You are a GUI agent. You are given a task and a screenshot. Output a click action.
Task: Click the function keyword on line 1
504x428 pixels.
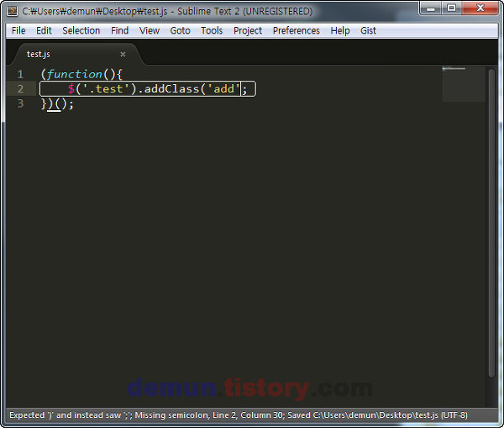pyautogui.click(x=75, y=74)
